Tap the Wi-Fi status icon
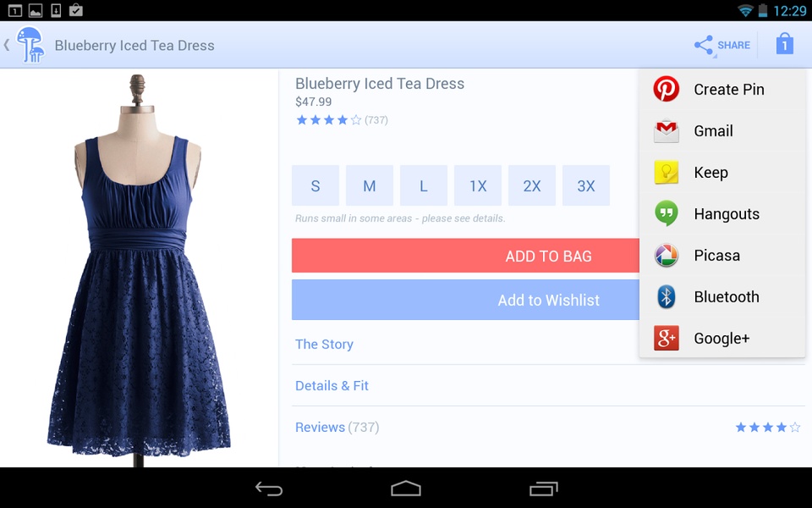 point(744,10)
